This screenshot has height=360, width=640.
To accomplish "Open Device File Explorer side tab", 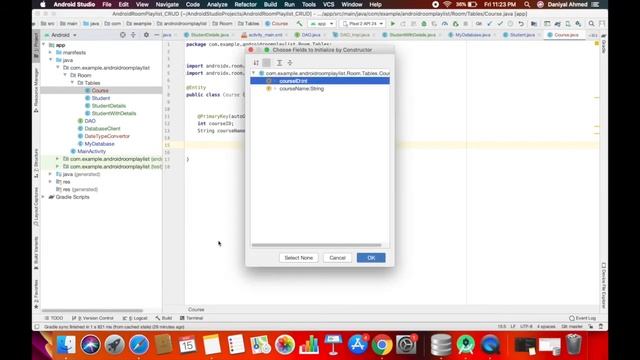I will [604, 285].
